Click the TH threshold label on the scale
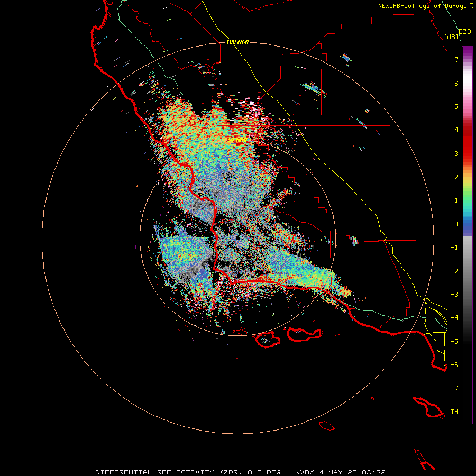Viewport: 476px width, 476px height. point(454,412)
